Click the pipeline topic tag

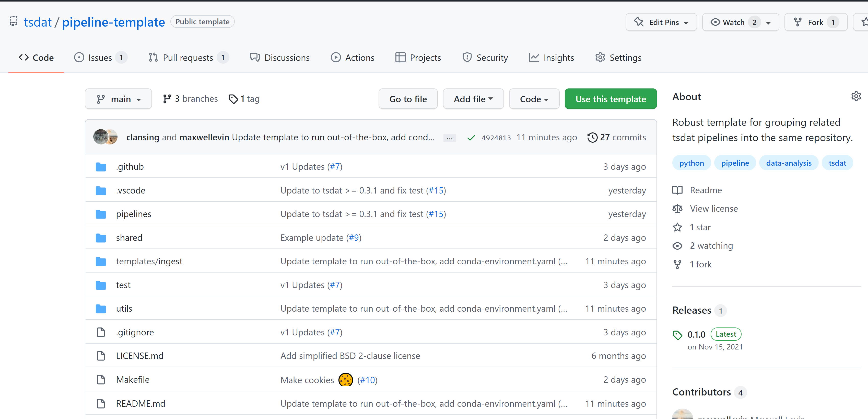pos(735,163)
